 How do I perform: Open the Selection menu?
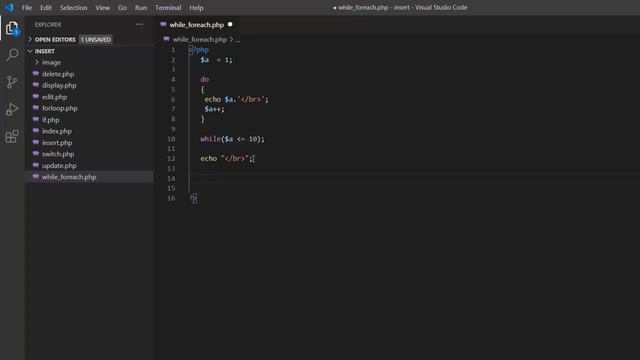(x=73, y=8)
